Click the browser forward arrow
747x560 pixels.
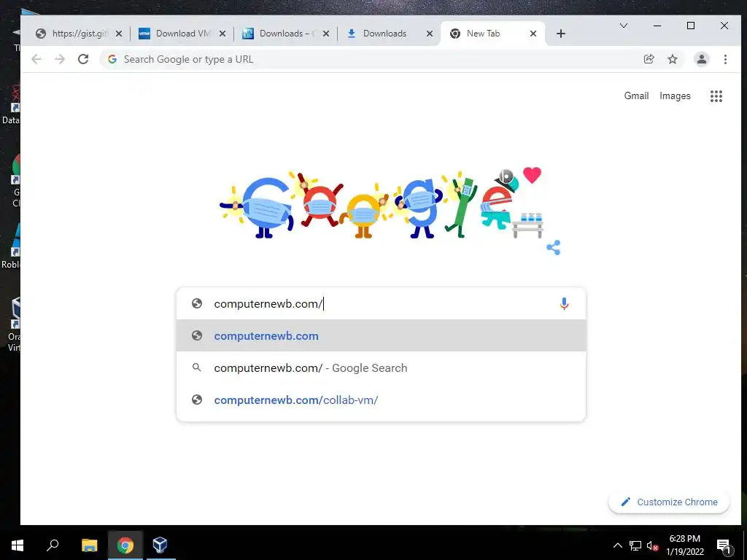point(60,59)
